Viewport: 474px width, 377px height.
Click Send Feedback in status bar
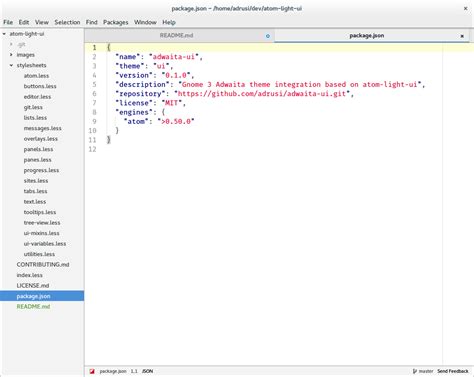point(453,371)
